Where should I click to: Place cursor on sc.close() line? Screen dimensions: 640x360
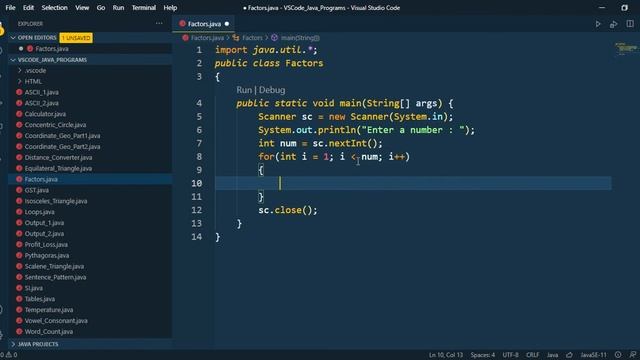pyautogui.click(x=287, y=210)
